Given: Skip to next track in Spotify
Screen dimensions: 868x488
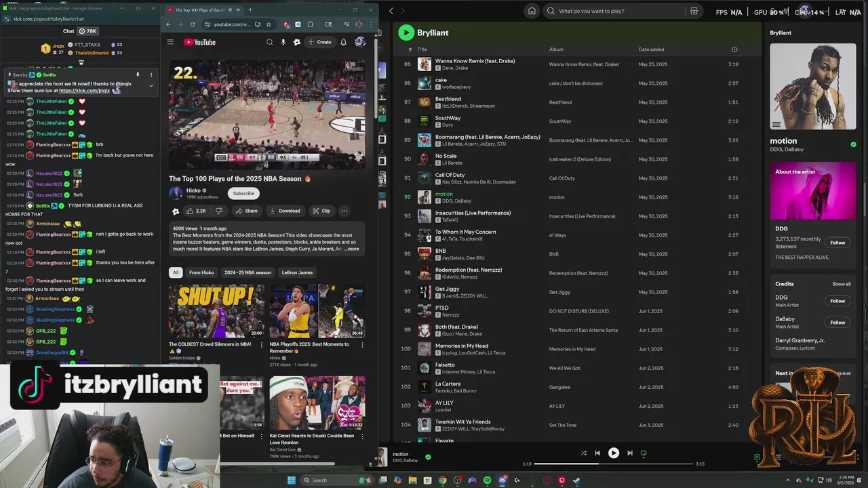Looking at the screenshot, I should pos(629,453).
